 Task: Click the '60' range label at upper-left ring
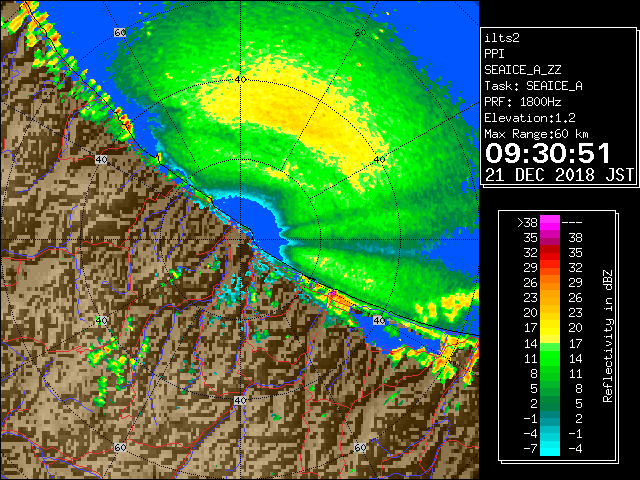(120, 32)
